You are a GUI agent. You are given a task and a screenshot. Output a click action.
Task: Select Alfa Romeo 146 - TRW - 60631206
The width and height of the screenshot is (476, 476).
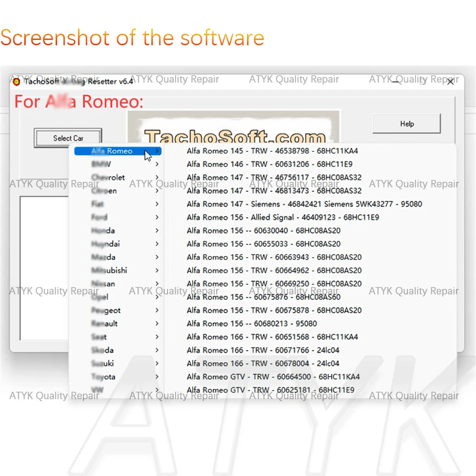click(x=269, y=164)
